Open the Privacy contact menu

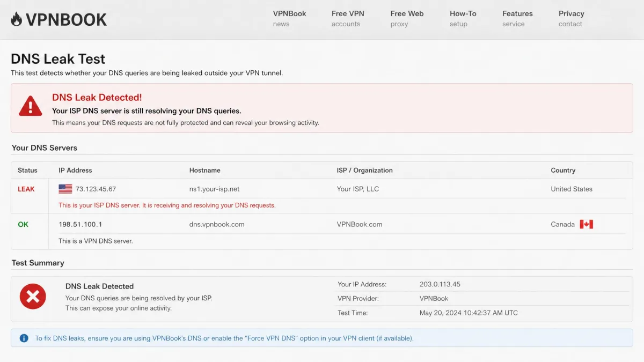pos(571,19)
